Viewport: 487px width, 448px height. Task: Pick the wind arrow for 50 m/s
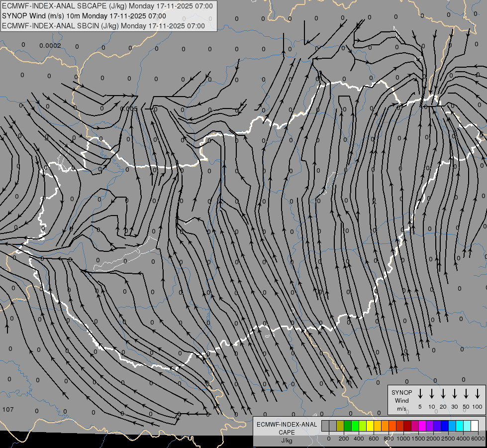tap(466, 394)
